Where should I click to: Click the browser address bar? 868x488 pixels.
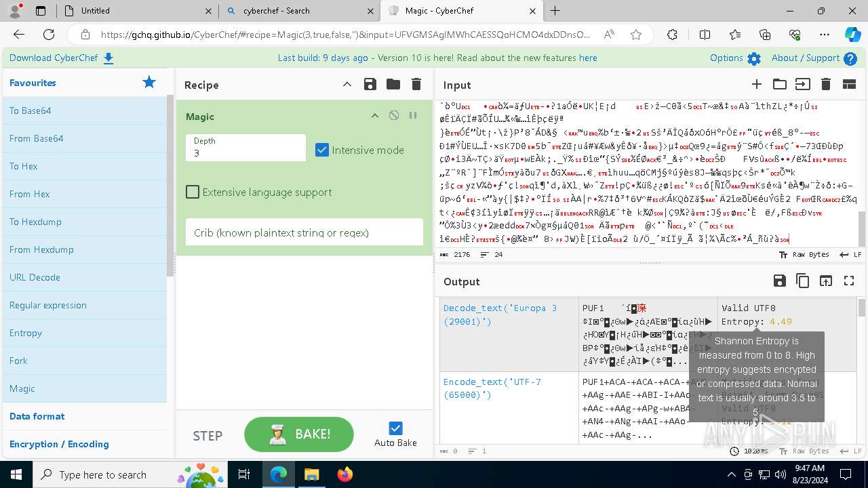346,35
